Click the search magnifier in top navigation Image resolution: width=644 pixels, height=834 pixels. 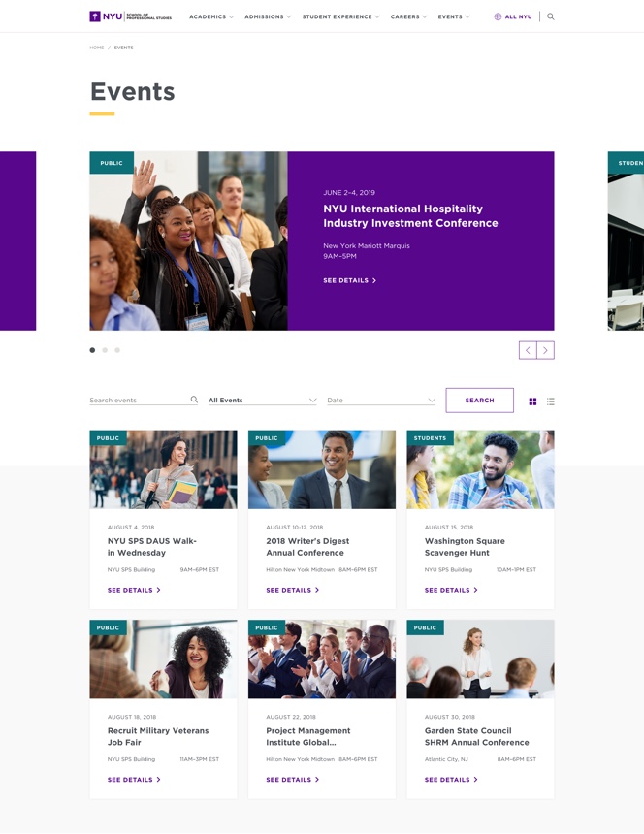[550, 16]
